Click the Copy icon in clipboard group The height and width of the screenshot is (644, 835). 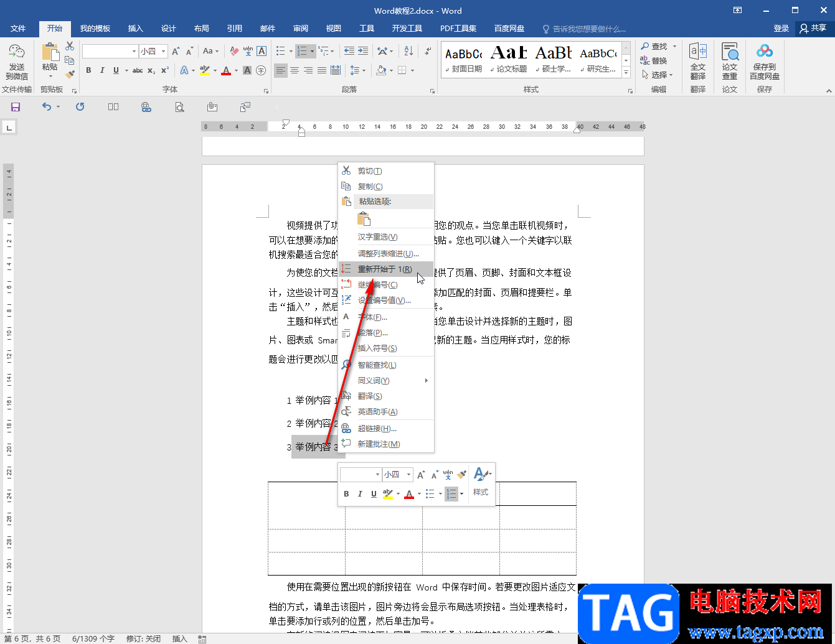(x=70, y=60)
